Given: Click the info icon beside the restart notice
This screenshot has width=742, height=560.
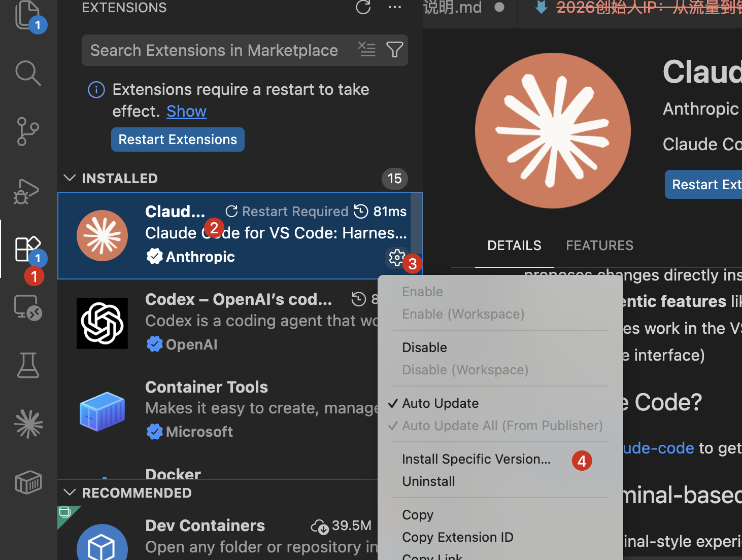Looking at the screenshot, I should [x=96, y=90].
